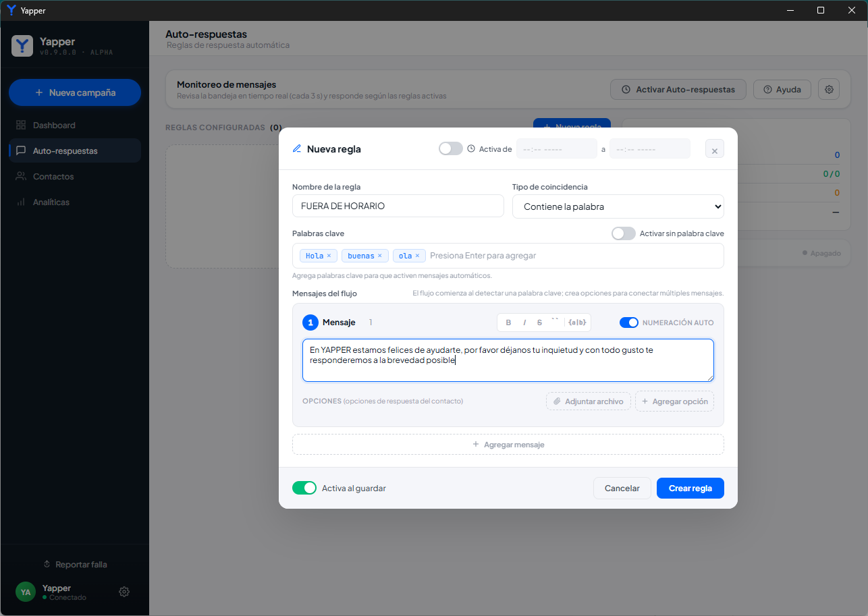The height and width of the screenshot is (616, 868).
Task: Click Adjuntar archivo button
Action: pos(589,401)
